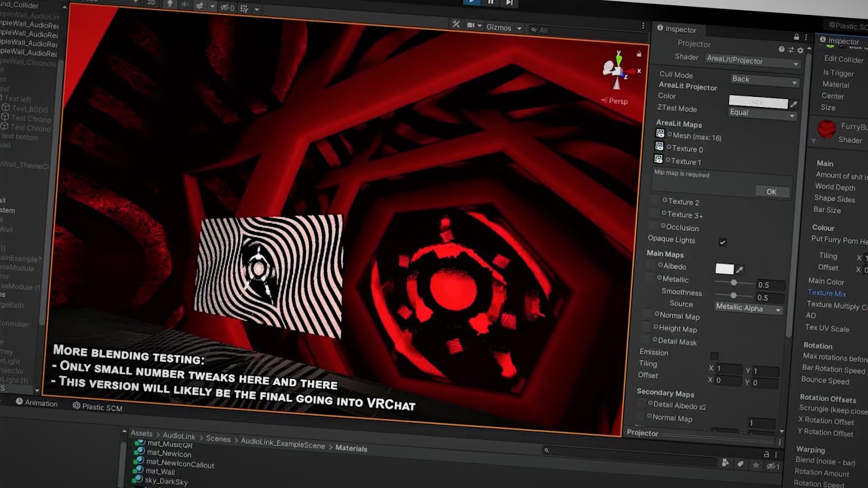Click the orientation gizmo in the scene view

(x=617, y=70)
